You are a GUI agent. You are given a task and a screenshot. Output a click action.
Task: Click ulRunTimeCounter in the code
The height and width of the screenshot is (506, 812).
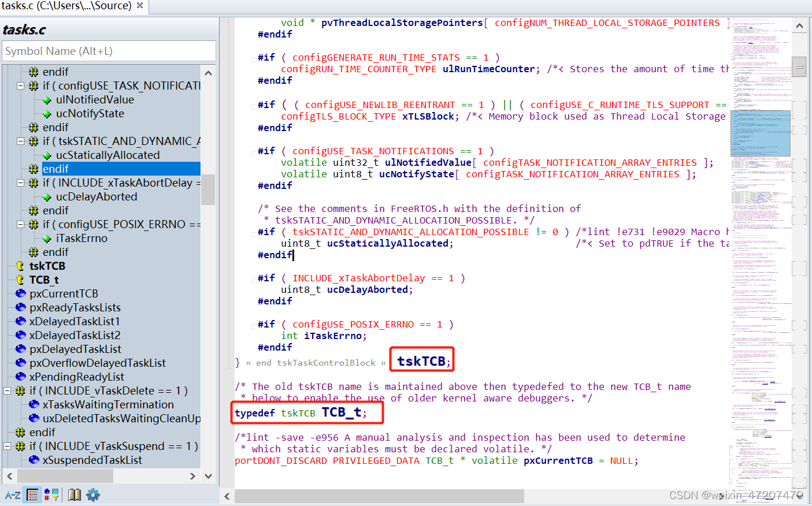tap(488, 69)
